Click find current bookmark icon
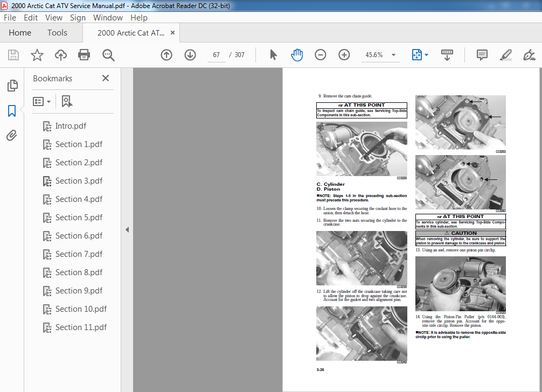542x392 pixels. tap(67, 102)
